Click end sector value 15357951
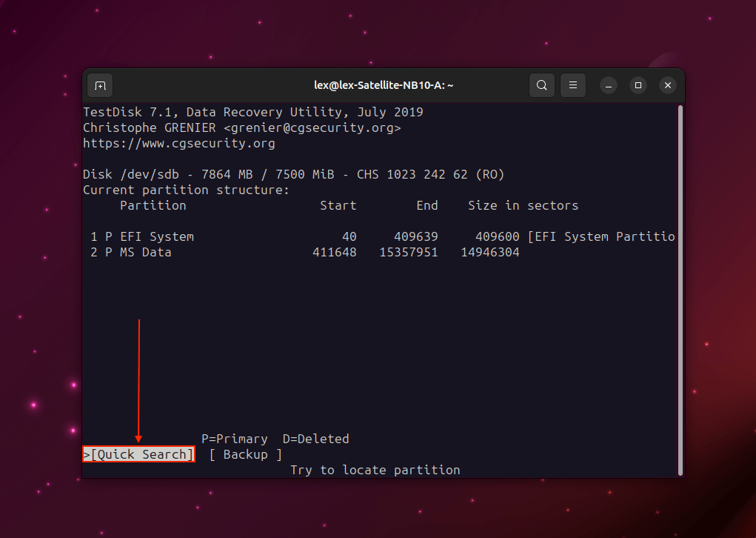 coord(409,252)
